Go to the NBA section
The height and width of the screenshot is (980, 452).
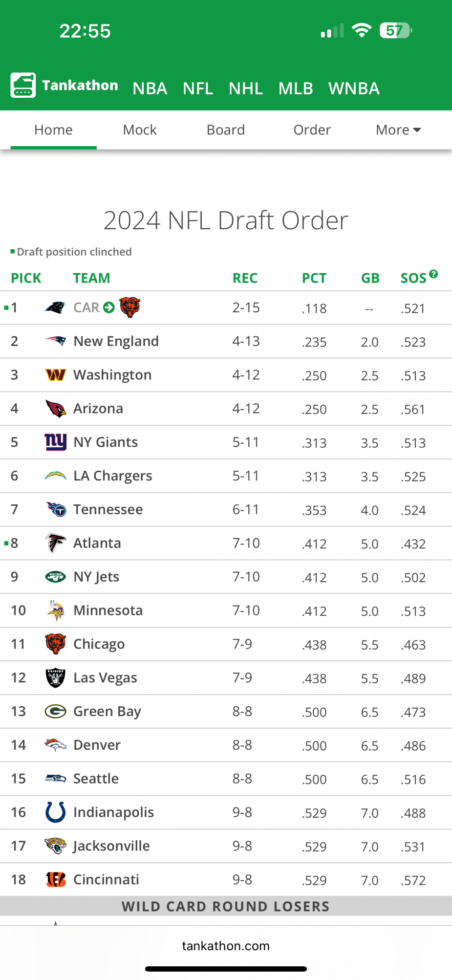150,88
